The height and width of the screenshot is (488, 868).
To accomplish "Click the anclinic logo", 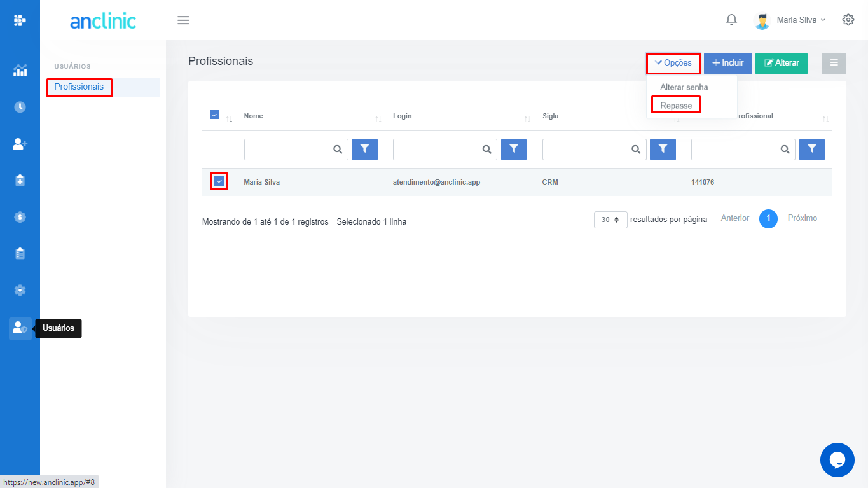I will click(x=103, y=21).
